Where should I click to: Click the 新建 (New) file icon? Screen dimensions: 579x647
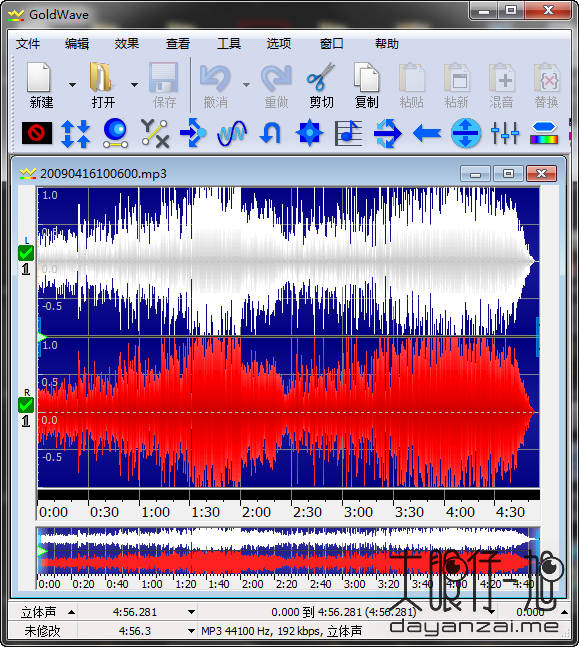pos(39,77)
